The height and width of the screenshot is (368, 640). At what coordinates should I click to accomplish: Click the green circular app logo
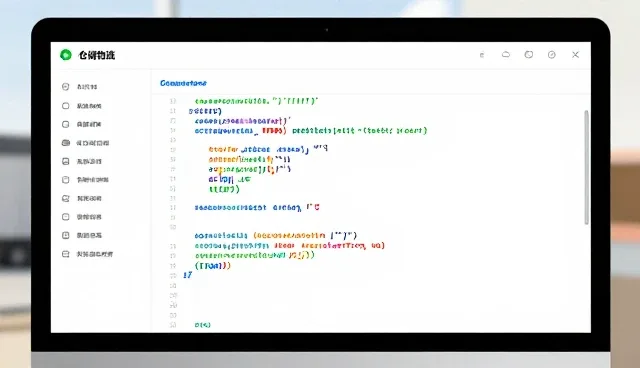(66, 55)
